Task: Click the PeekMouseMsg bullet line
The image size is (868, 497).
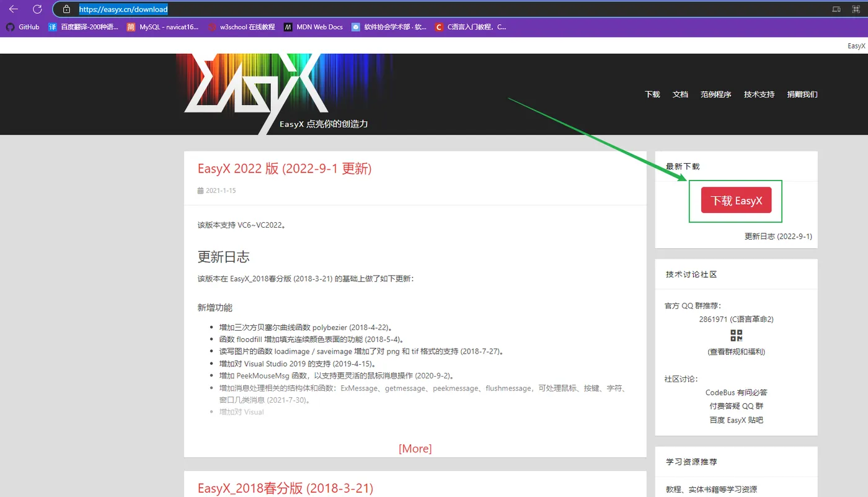Action: [338, 376]
